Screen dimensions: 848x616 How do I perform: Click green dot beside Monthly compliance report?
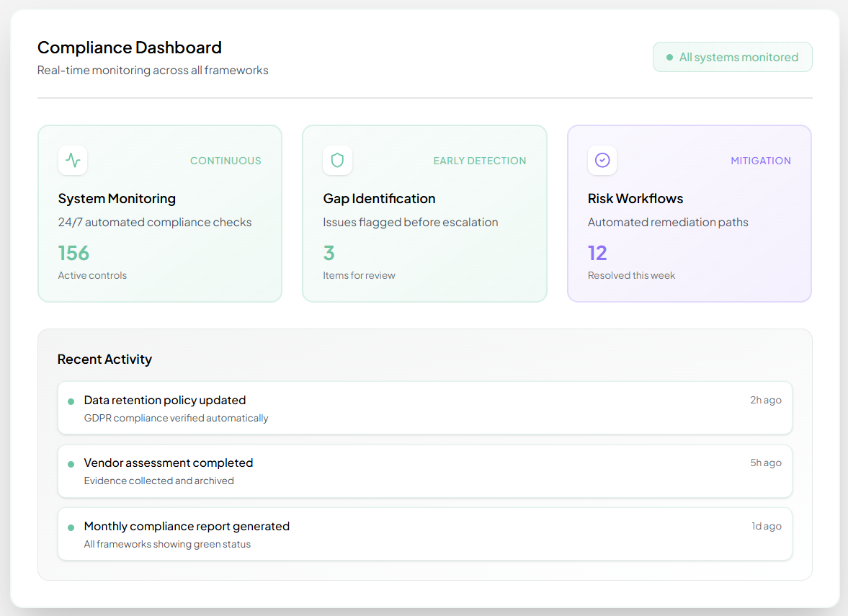point(71,527)
